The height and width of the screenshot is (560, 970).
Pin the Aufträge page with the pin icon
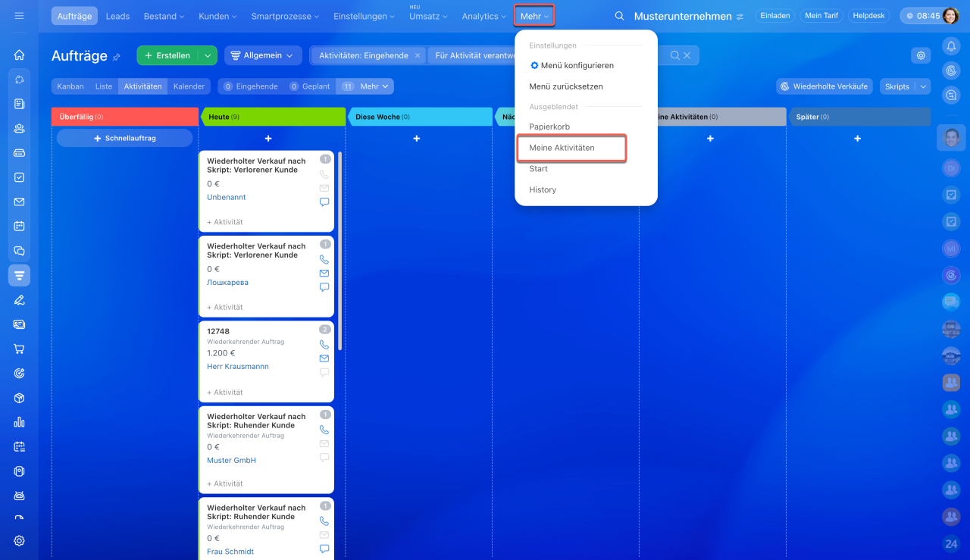coord(117,57)
